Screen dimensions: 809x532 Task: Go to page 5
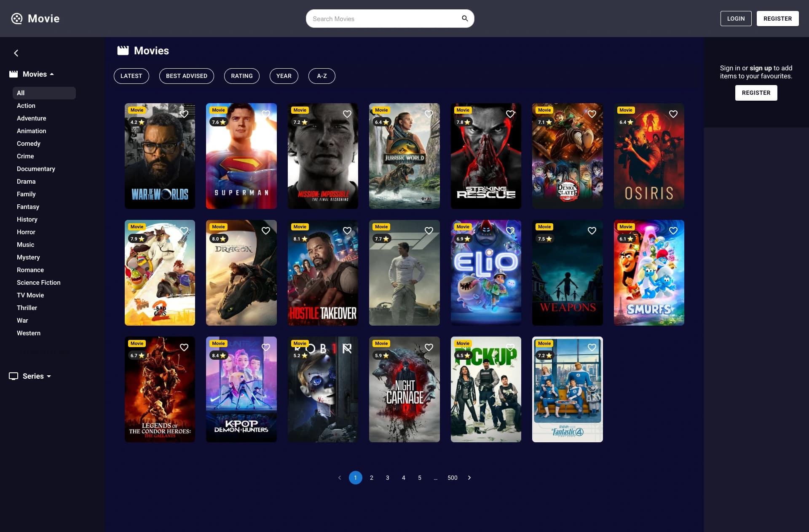click(420, 478)
